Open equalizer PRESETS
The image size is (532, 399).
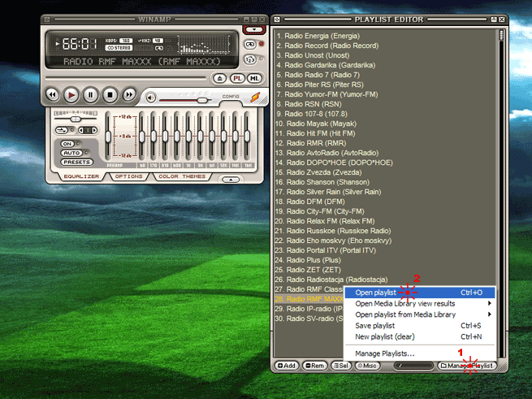click(76, 163)
